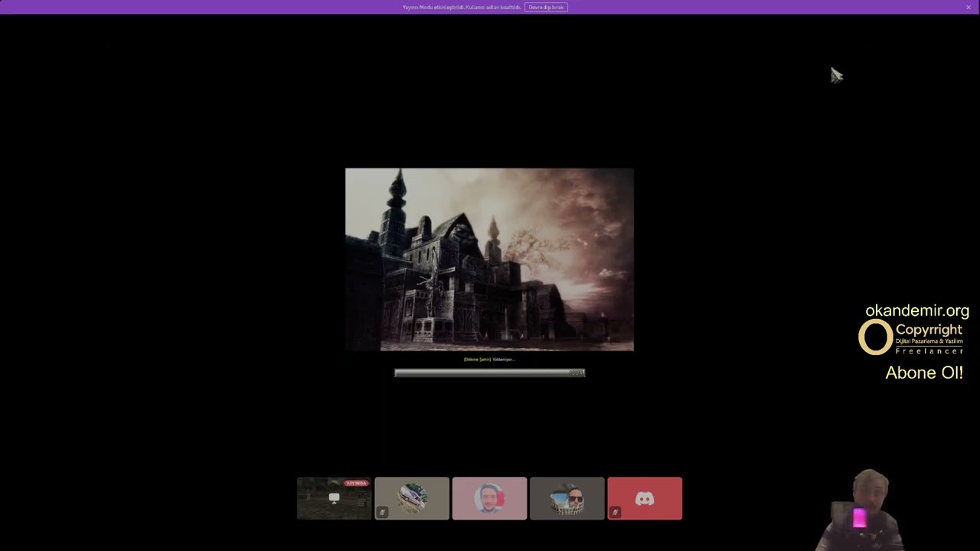Viewport: 980px width, 551px height.
Task: Select the pink participant tile with face avatar
Action: (x=489, y=498)
